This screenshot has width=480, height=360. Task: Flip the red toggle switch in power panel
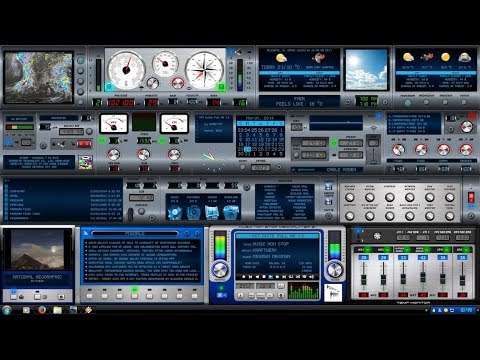click(x=84, y=144)
